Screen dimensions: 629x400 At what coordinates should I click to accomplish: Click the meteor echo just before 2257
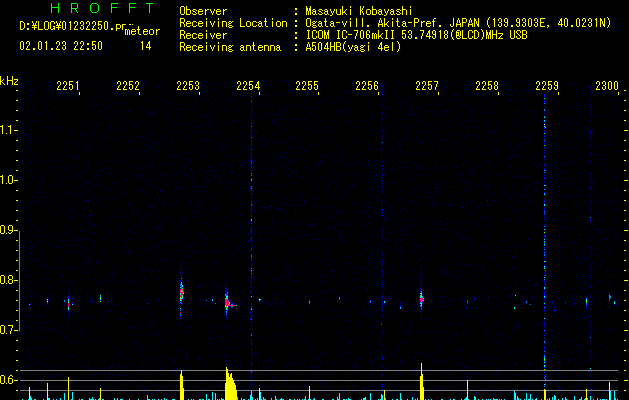pos(422,299)
